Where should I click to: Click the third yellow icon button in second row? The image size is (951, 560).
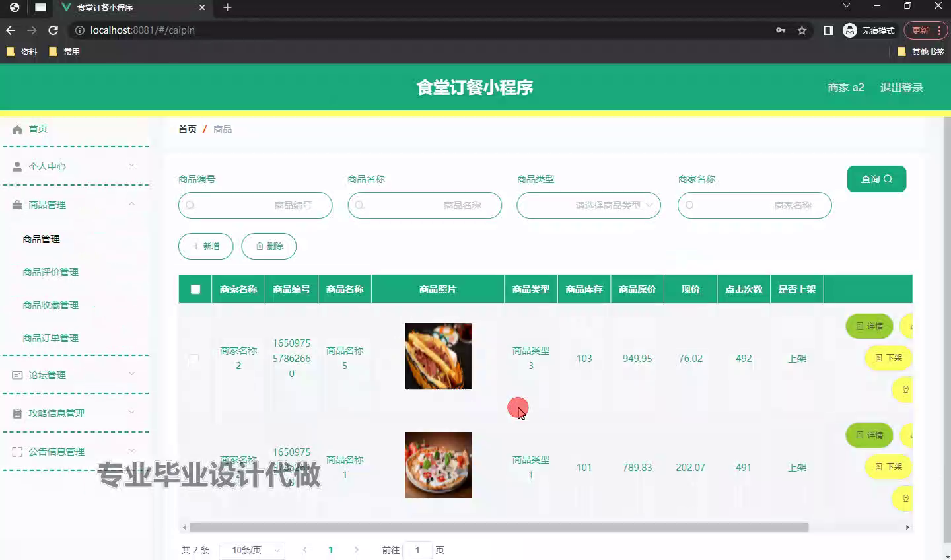click(902, 499)
